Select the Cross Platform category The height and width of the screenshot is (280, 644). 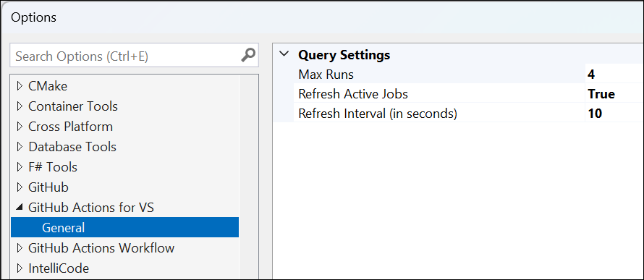click(70, 127)
